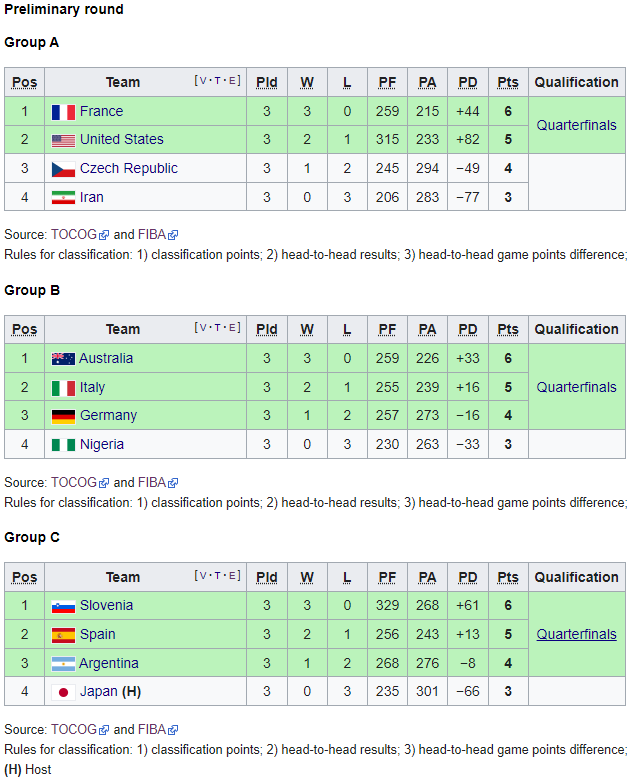Click Quarterfinals link in Group C
This screenshot has width=631, height=783.
(x=576, y=634)
